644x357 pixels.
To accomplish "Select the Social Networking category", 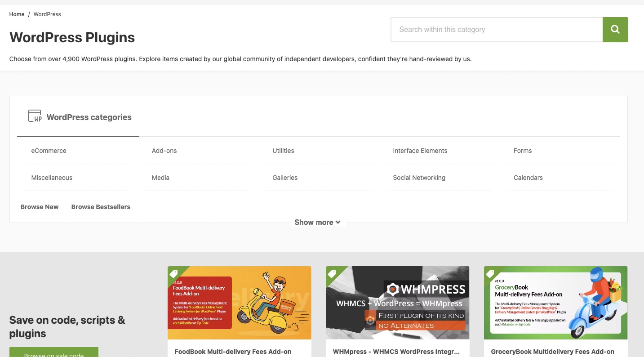I will (x=419, y=178).
